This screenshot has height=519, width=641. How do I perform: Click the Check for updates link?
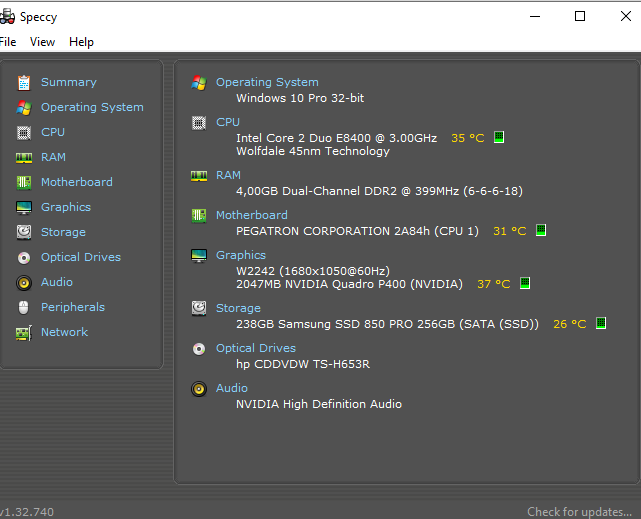click(580, 512)
